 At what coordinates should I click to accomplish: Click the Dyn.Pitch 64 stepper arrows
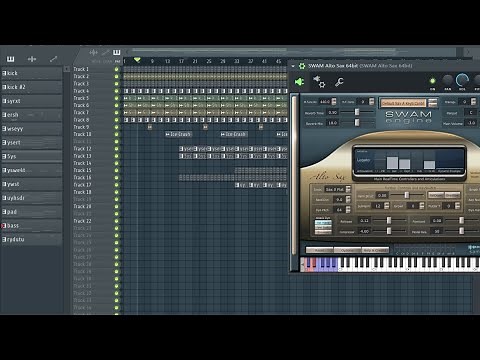tap(348, 210)
